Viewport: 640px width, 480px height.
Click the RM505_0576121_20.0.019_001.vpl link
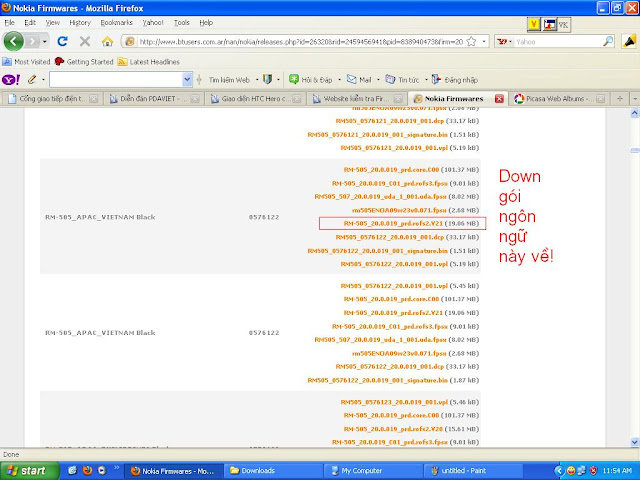coord(394,148)
